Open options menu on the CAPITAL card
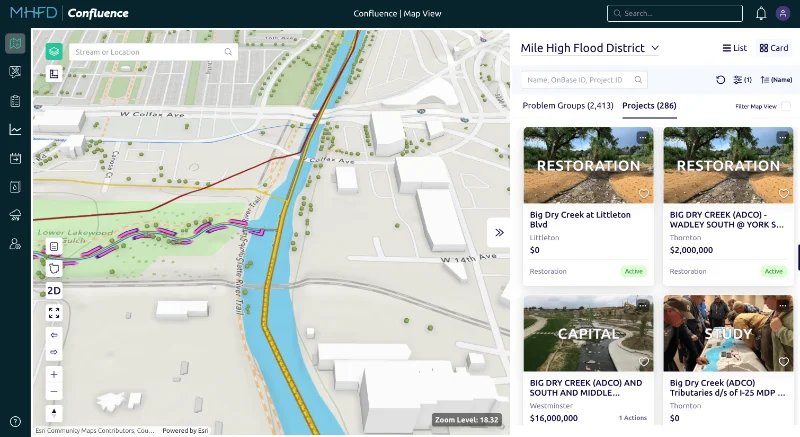The width and height of the screenshot is (800, 437). pos(643,305)
